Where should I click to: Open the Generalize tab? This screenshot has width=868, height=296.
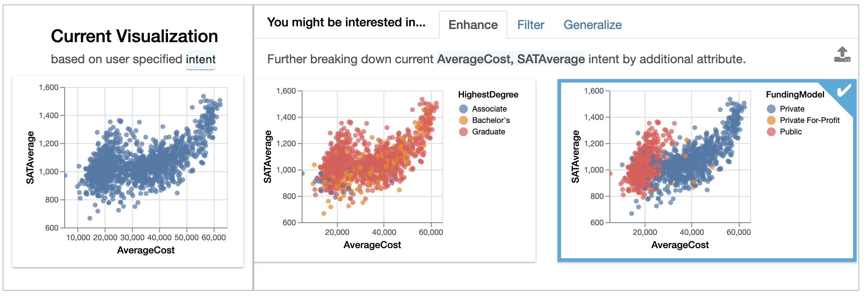(592, 25)
